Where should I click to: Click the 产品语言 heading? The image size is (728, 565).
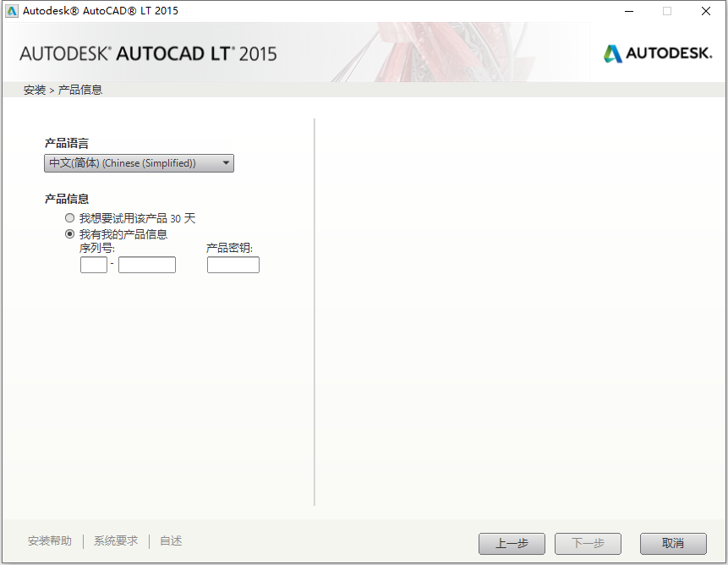pos(67,144)
